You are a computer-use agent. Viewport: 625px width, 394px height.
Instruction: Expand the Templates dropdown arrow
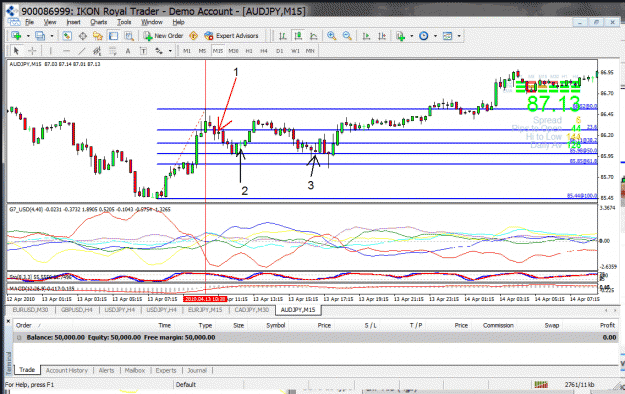point(459,36)
